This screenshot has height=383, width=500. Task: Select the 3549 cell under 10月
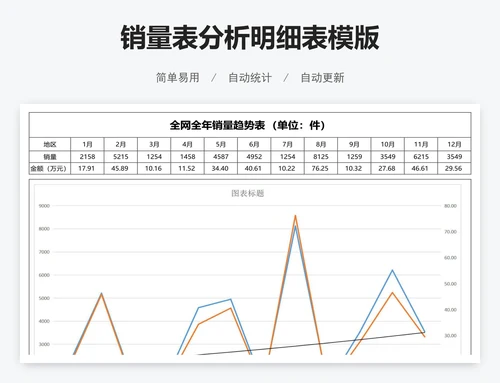click(388, 157)
